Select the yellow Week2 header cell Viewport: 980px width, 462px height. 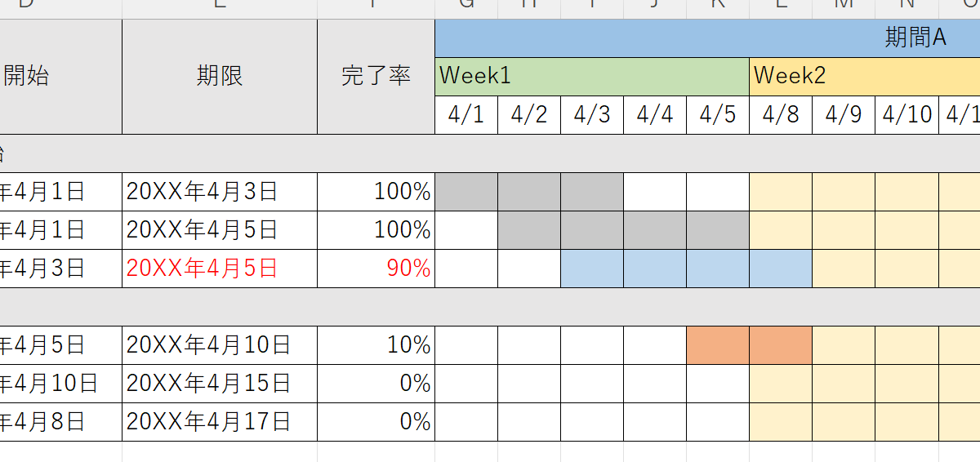pos(864,76)
